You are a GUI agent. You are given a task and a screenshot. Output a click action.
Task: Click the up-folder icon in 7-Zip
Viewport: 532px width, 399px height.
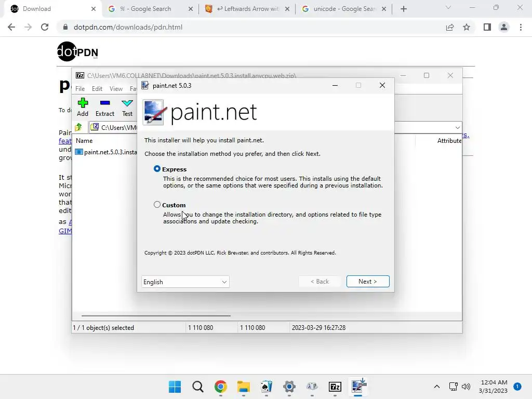(79, 127)
